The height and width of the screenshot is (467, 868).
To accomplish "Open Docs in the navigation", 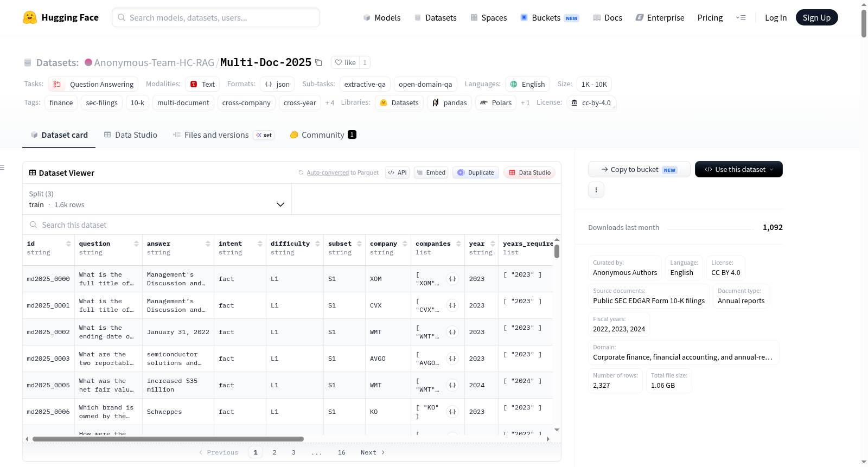I will [608, 17].
